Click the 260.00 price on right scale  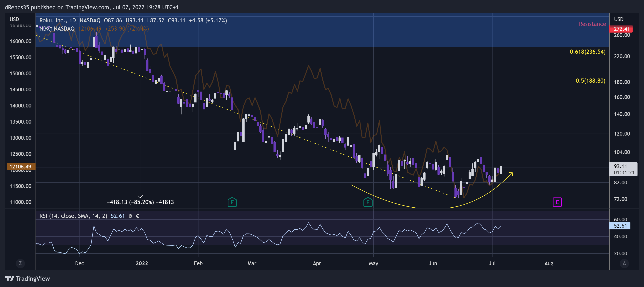(x=622, y=35)
